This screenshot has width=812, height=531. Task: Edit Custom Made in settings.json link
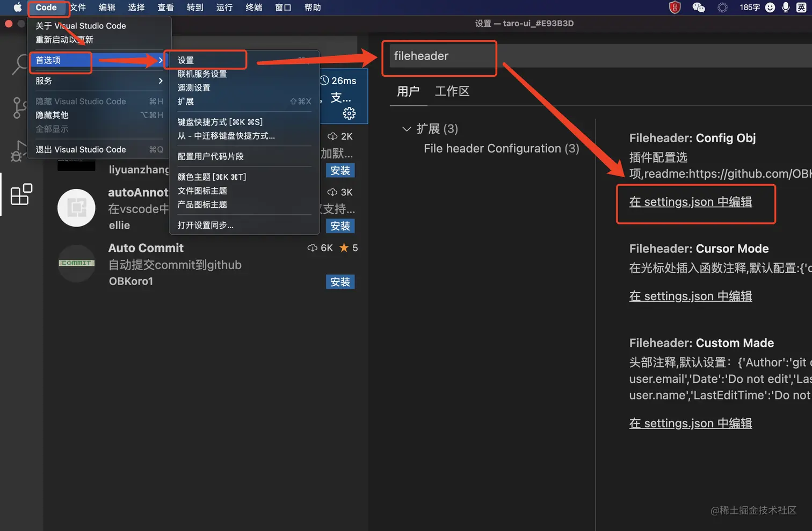pyautogui.click(x=691, y=424)
